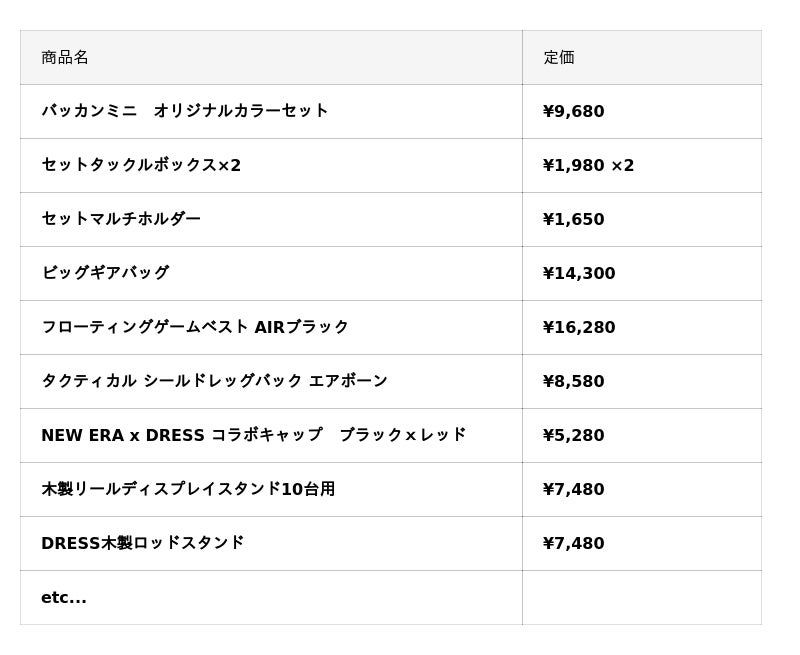Click the ¥14,300 price cell
Image resolution: width=800 pixels, height=655 pixels.
pos(579,274)
